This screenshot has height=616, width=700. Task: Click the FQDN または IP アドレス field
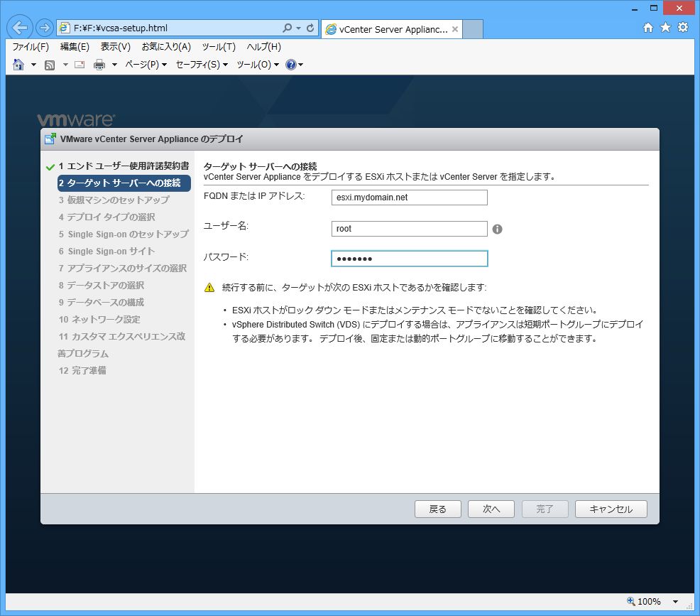(x=410, y=198)
